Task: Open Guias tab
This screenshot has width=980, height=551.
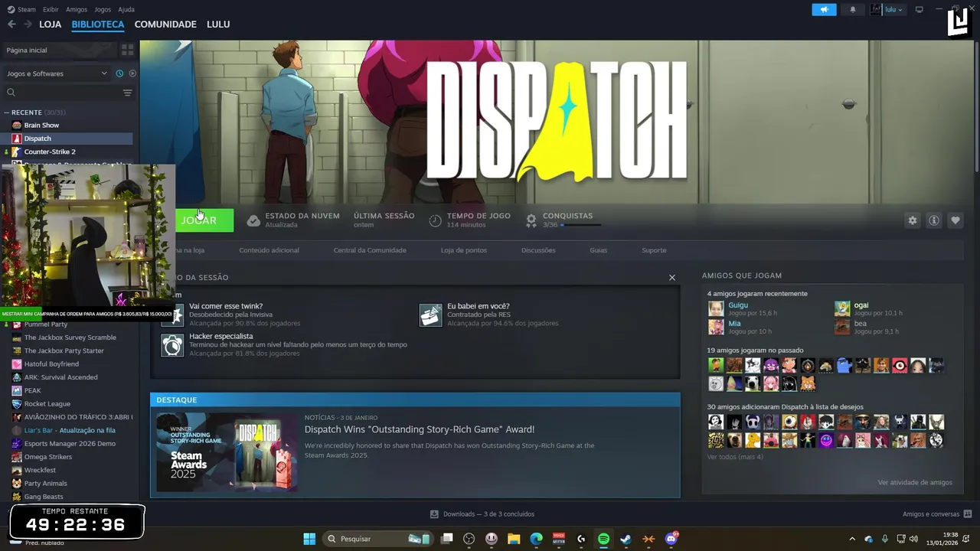Action: tap(598, 250)
